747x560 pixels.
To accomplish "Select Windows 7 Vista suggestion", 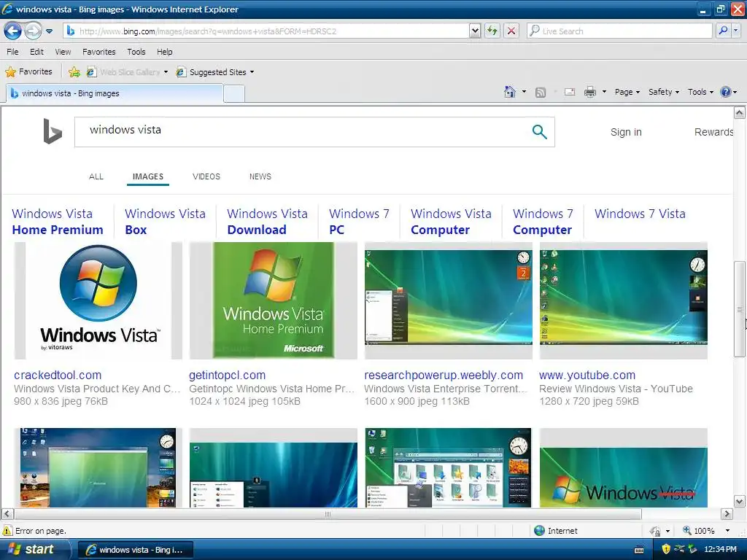I will 640,214.
